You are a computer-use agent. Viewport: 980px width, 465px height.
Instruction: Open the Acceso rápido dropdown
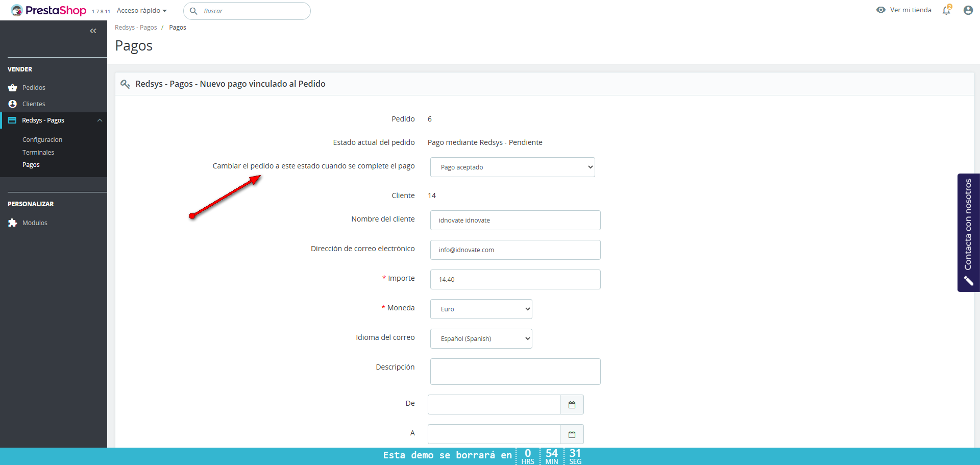(x=142, y=10)
